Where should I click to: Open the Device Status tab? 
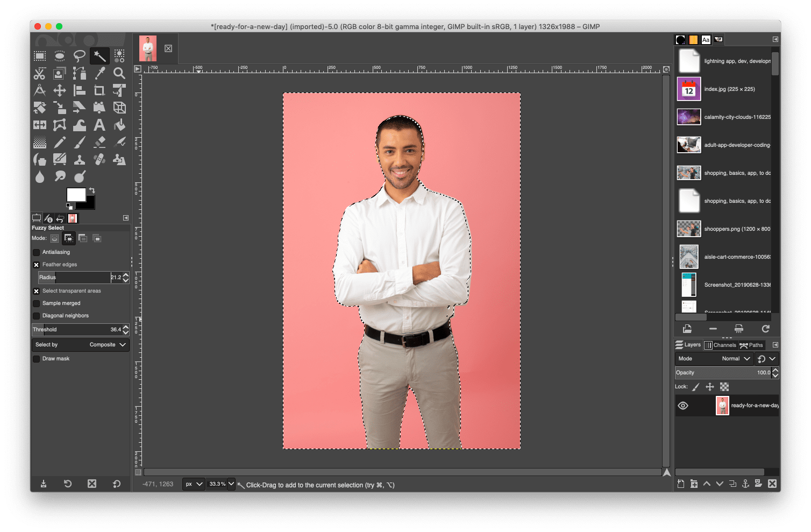coord(48,218)
